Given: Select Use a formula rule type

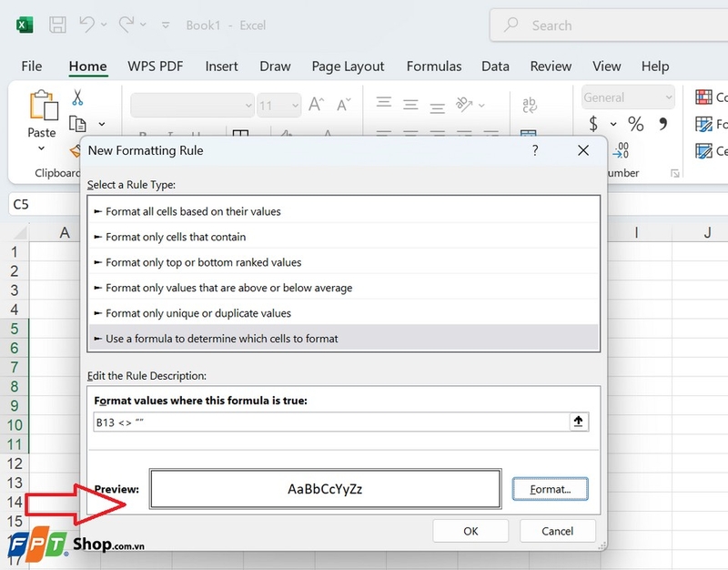Looking at the screenshot, I should coord(343,339).
